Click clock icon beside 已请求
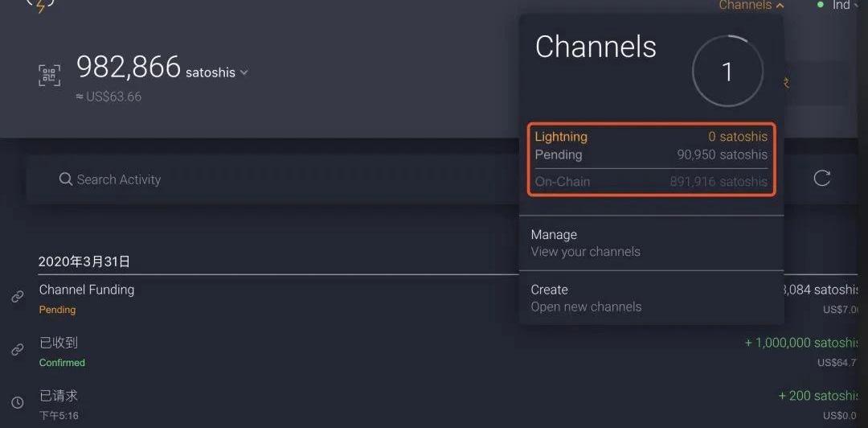Image resolution: width=868 pixels, height=428 pixels. (x=18, y=402)
